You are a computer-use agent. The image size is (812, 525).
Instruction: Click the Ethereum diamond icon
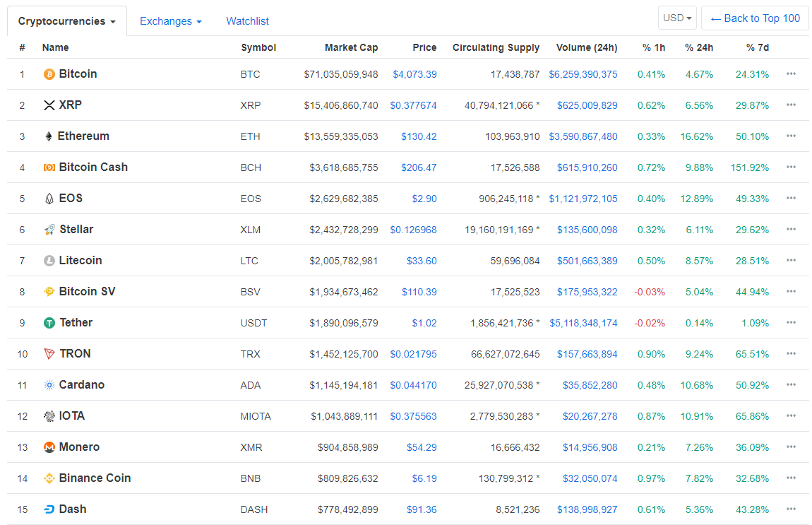(49, 136)
